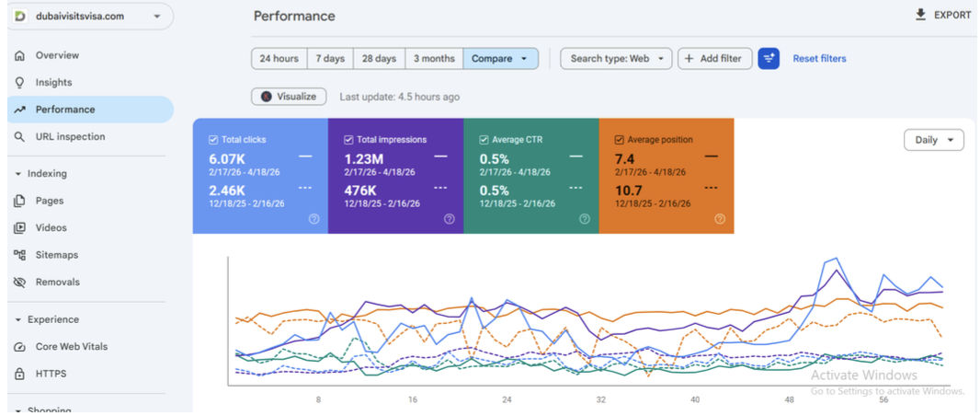
Task: Click the EXPORT button label
Action: 952,15
